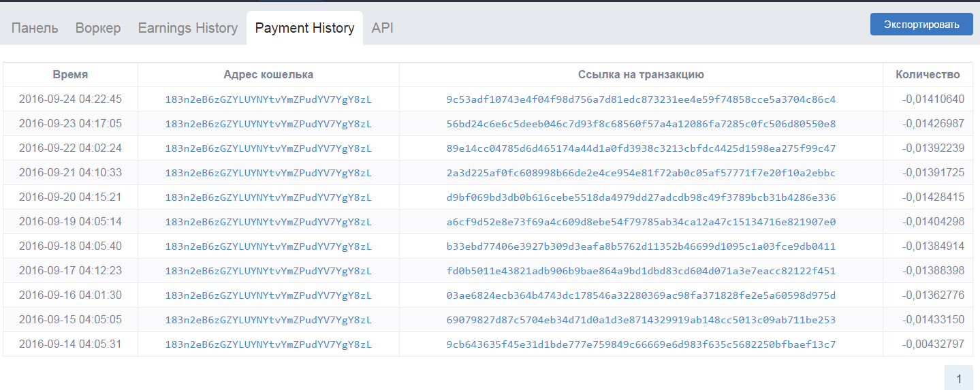Click the Экспортировать button
Screen dimensions: 980x390
coord(921,25)
